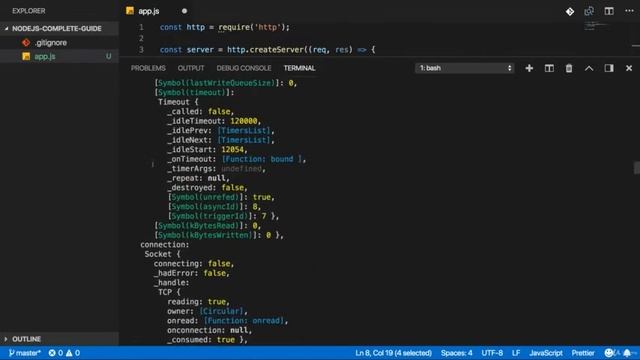
Task: Kill the terminal with the trash icon
Action: 569,68
